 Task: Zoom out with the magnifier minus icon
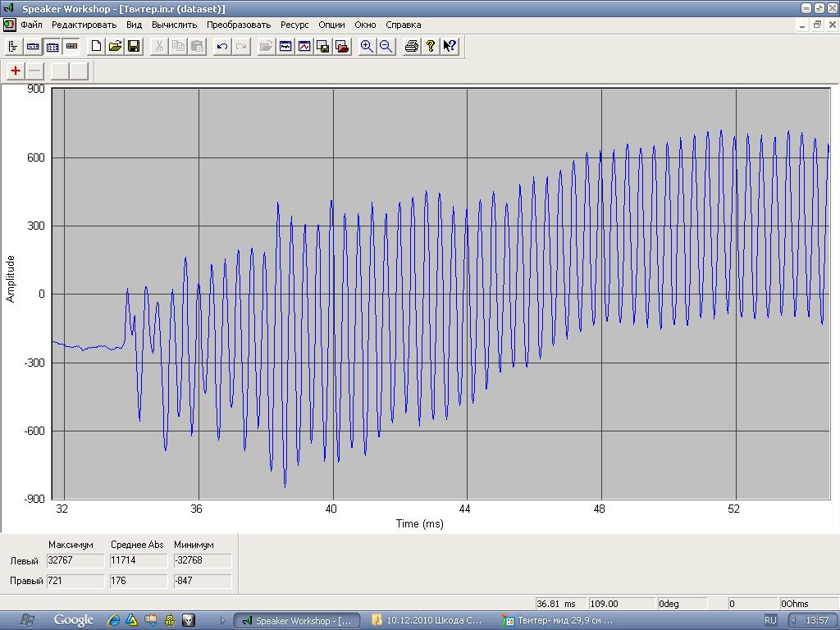(386, 46)
